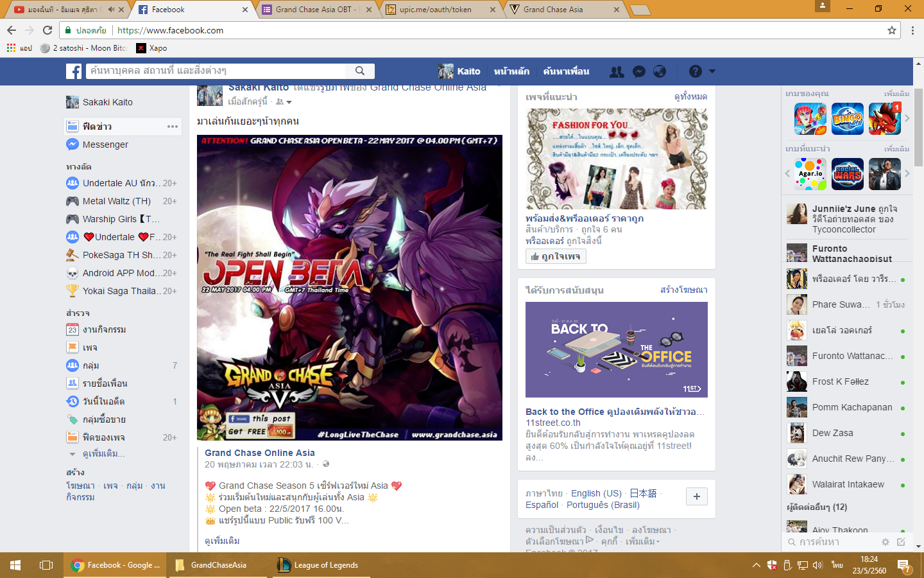Open the Back to the Office ad image
This screenshot has width=924, height=578.
click(x=617, y=349)
